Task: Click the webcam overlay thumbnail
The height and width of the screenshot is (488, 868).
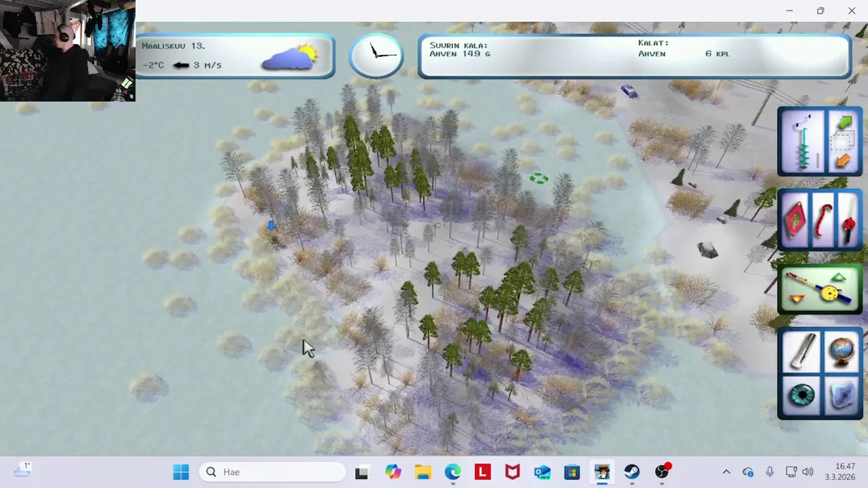Action: click(68, 51)
